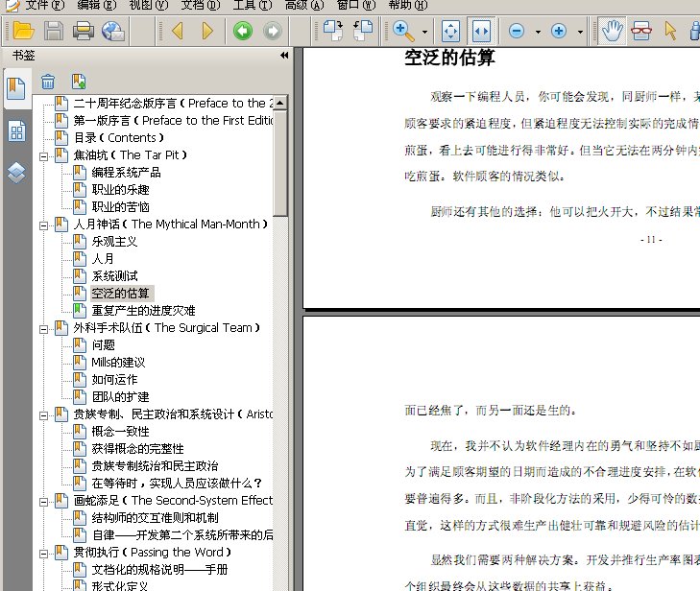This screenshot has height=591, width=700.
Task: Select bookmark 空泛的估算
Action: [121, 294]
